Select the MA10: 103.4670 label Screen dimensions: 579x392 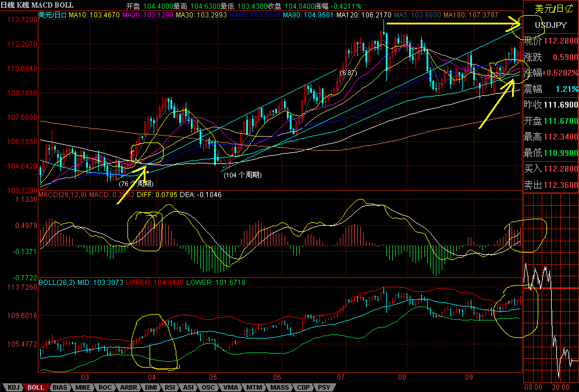pos(94,15)
